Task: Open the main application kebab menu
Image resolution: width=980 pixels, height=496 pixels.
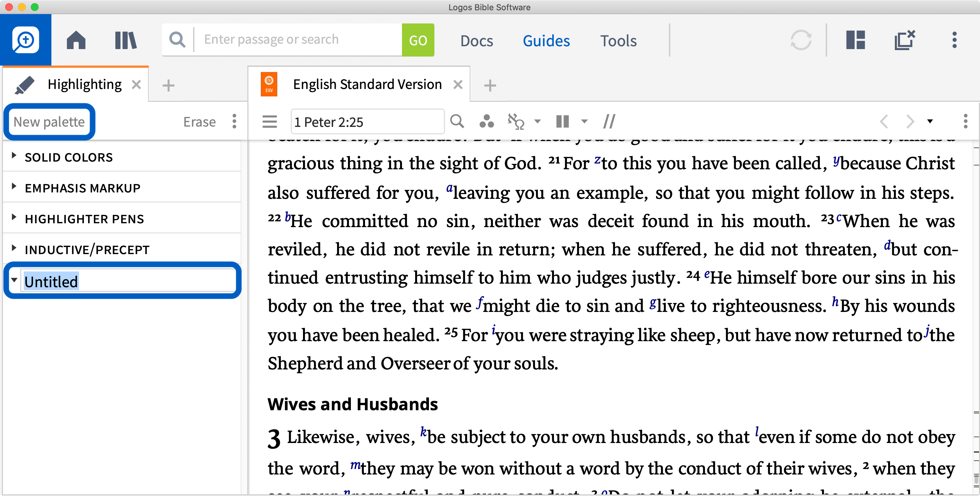Action: pos(954,40)
